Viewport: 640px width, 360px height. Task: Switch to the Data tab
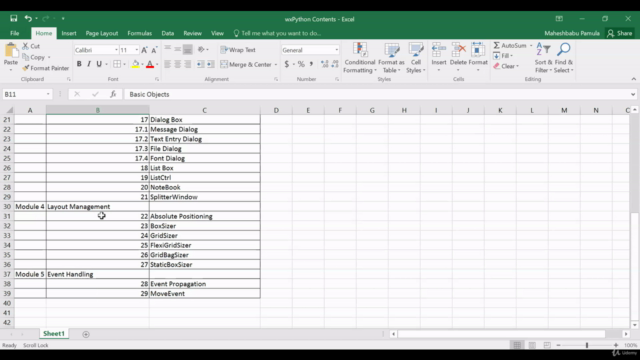167,33
